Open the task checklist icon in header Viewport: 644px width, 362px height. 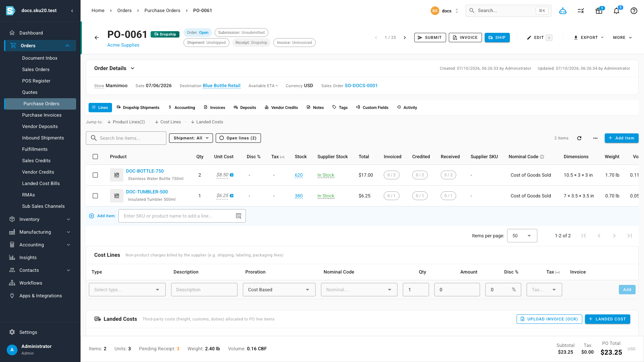click(581, 11)
